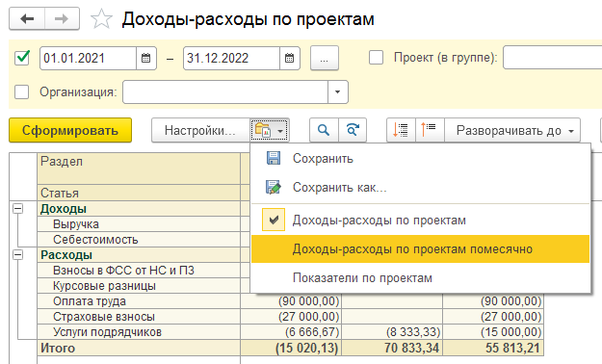Open calendar for end date 31.12.2022
The height and width of the screenshot is (364, 602).
pos(290,58)
